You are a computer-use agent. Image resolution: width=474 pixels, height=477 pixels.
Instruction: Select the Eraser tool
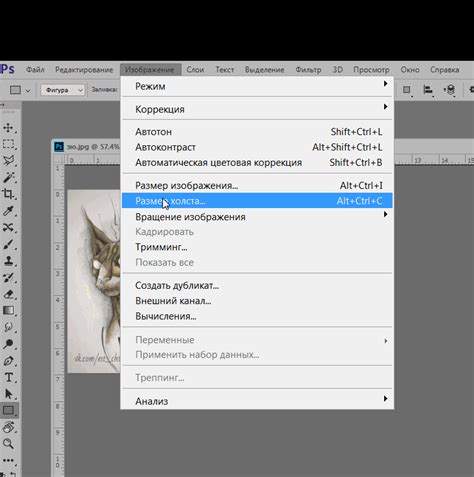9,294
